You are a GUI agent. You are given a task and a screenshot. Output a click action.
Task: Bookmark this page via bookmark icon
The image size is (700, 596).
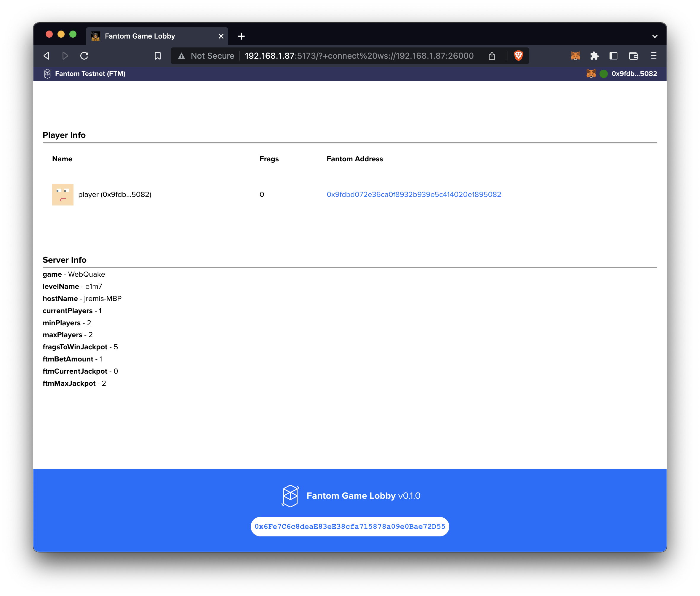pos(157,56)
